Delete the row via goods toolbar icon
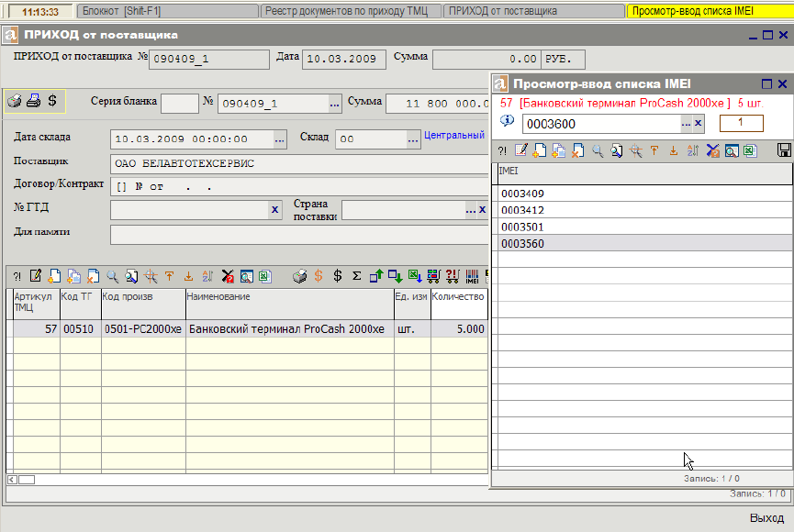 [93, 276]
